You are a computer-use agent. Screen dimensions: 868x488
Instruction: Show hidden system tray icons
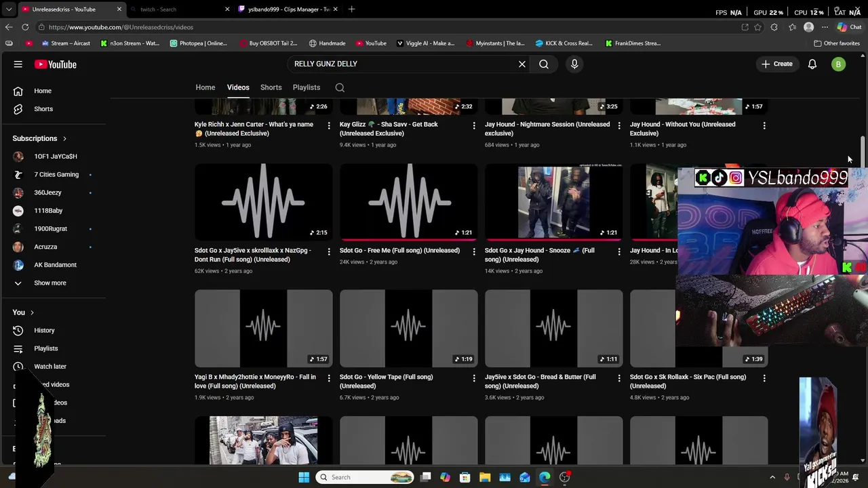(x=772, y=477)
